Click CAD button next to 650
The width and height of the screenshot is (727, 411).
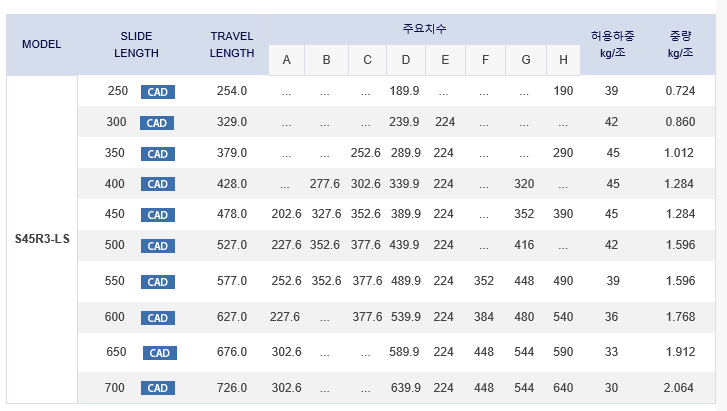[x=160, y=353]
